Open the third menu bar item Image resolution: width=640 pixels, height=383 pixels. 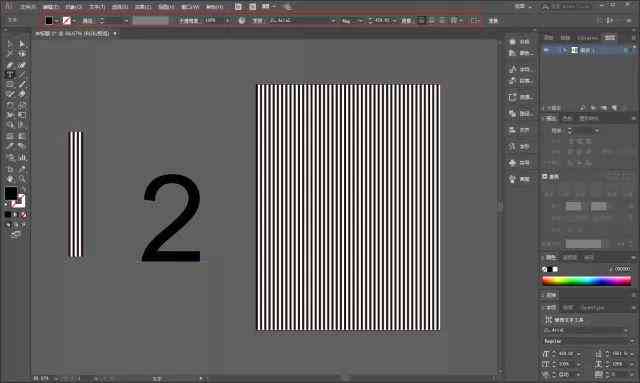(x=74, y=7)
